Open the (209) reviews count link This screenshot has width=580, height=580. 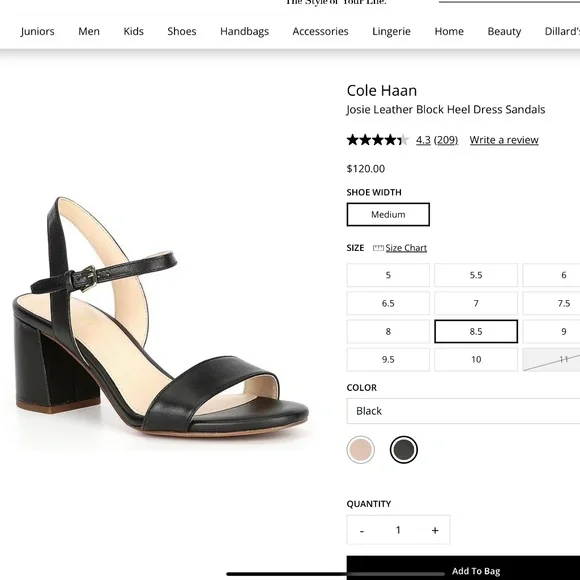(x=446, y=140)
